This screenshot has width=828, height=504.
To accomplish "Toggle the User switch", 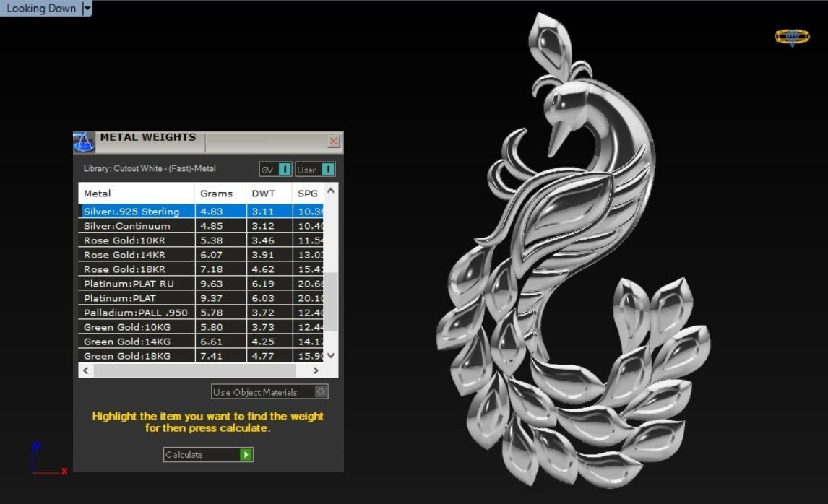I will click(x=315, y=170).
